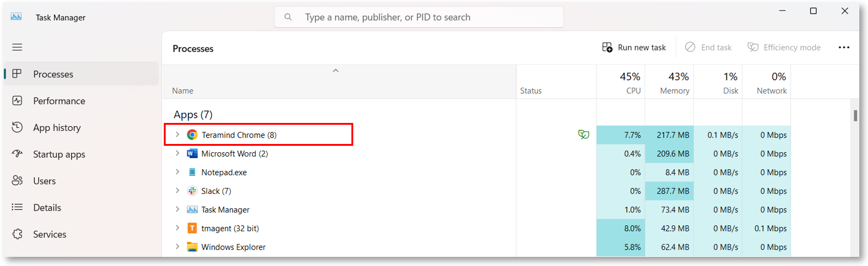868x266 pixels.
Task: Click the Microsoft Word icon in list
Action: coord(192,154)
